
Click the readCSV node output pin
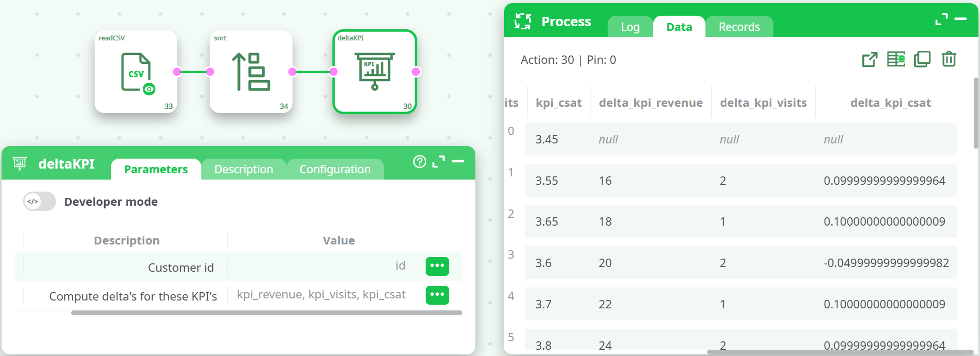point(177,72)
